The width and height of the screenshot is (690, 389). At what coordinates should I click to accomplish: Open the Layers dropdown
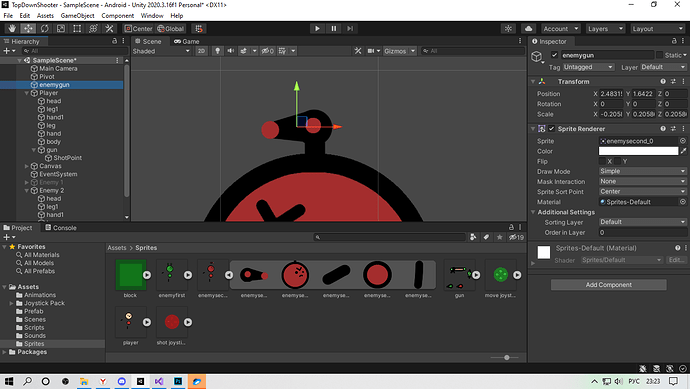pyautogui.click(x=605, y=29)
